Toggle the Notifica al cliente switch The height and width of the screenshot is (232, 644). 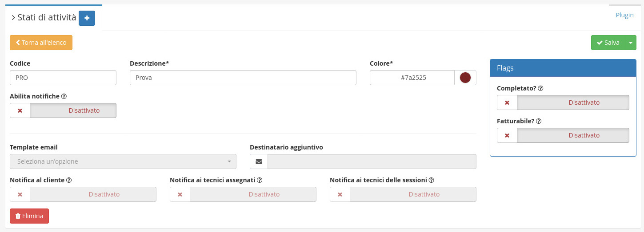pos(83,194)
